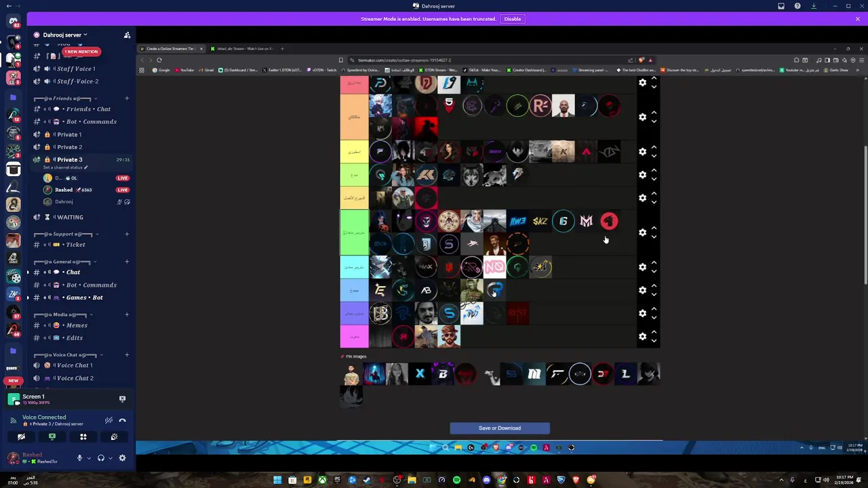868x488 pixels.
Task: Toggle camera in the voice panel
Action: [x=21, y=437]
